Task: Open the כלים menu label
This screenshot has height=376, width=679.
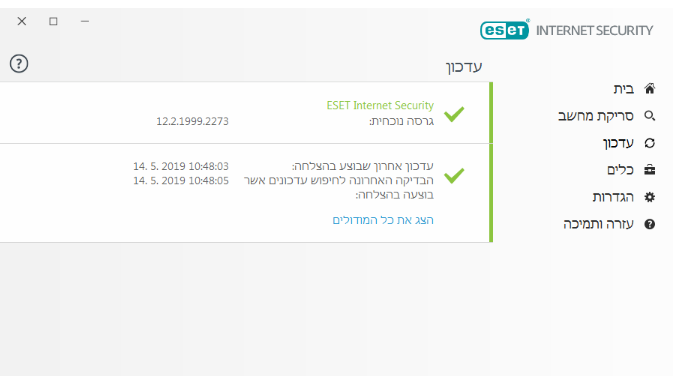Action: pos(621,170)
